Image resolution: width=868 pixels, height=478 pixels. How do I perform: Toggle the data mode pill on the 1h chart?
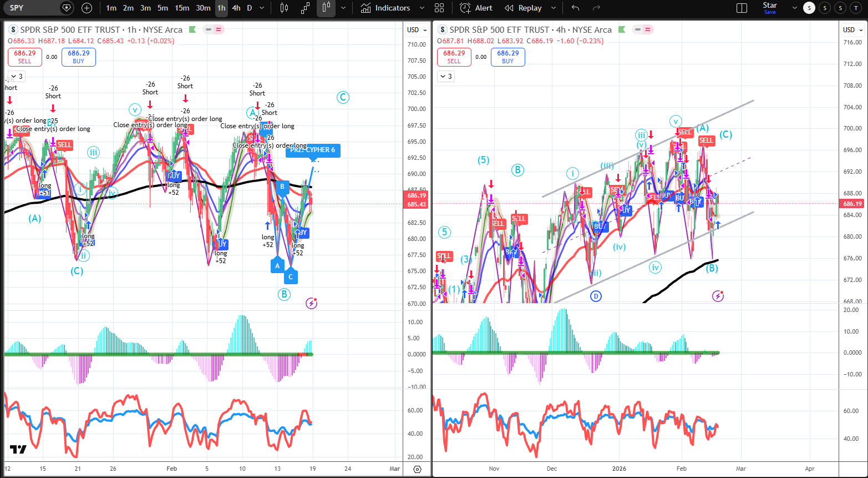pyautogui.click(x=213, y=30)
